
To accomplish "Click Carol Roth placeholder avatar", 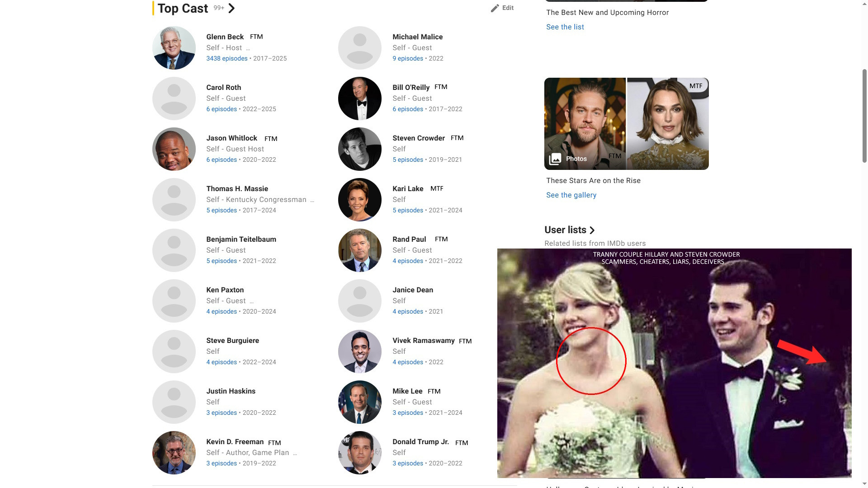I will click(174, 99).
